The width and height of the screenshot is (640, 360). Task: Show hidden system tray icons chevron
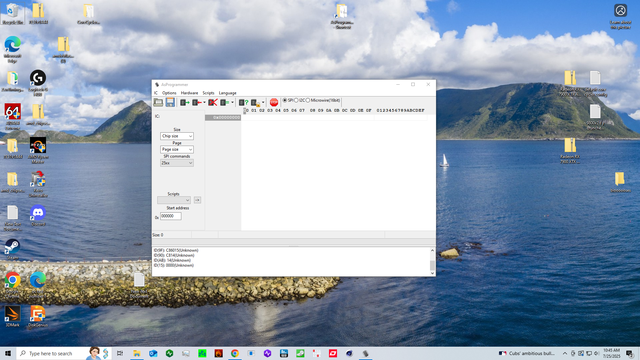click(x=565, y=353)
